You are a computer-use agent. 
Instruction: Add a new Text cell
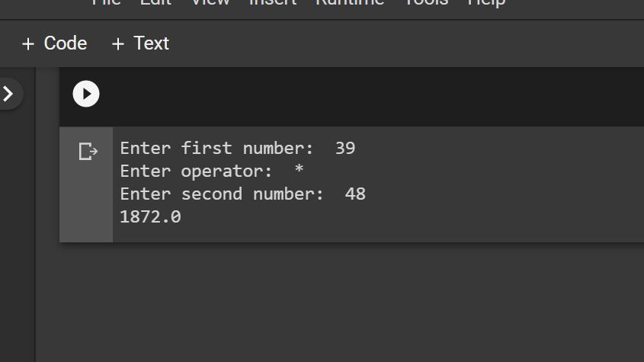(140, 43)
